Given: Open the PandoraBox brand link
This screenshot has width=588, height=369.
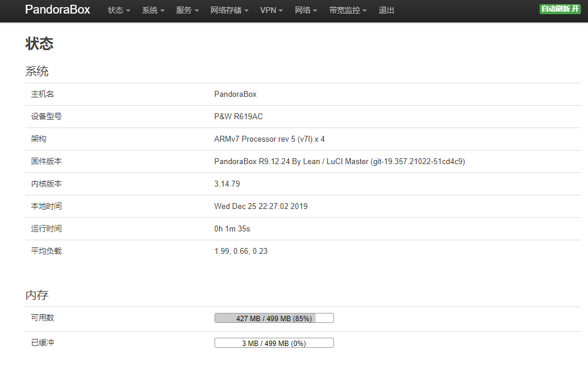Looking at the screenshot, I should click(x=57, y=9).
